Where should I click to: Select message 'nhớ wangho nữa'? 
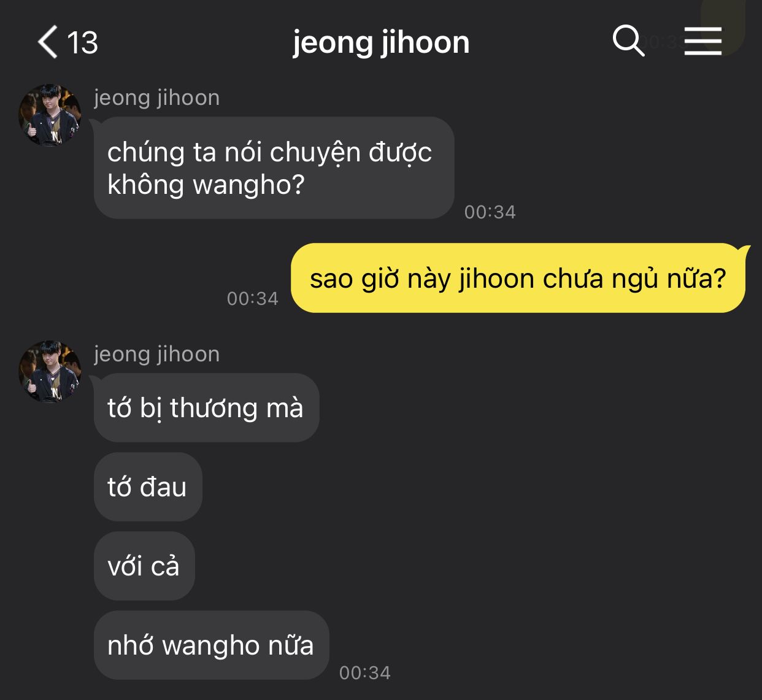(x=211, y=645)
